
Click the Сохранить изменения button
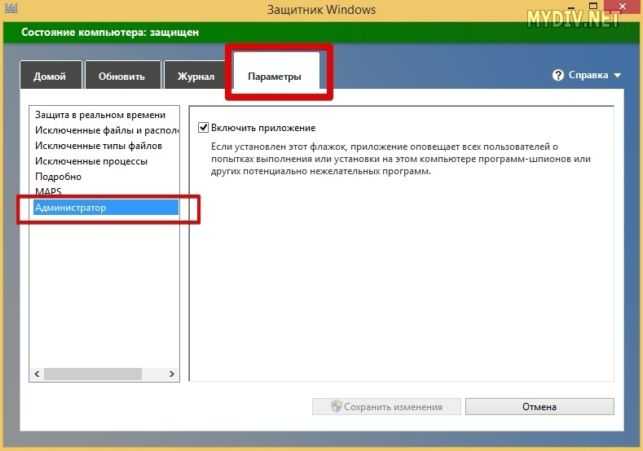386,406
